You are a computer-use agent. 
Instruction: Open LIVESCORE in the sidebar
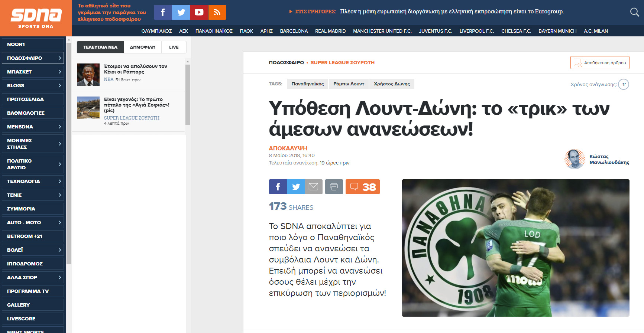33,319
